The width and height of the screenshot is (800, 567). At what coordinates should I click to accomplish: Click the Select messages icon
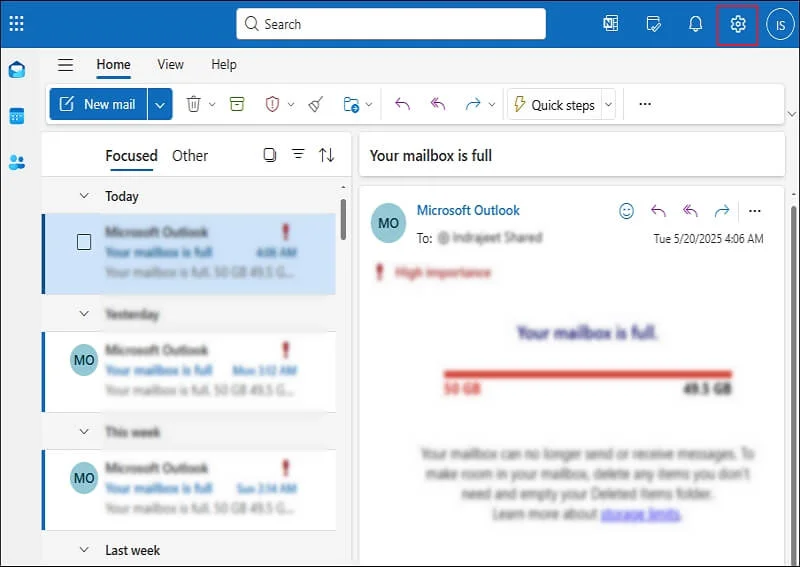click(x=269, y=155)
